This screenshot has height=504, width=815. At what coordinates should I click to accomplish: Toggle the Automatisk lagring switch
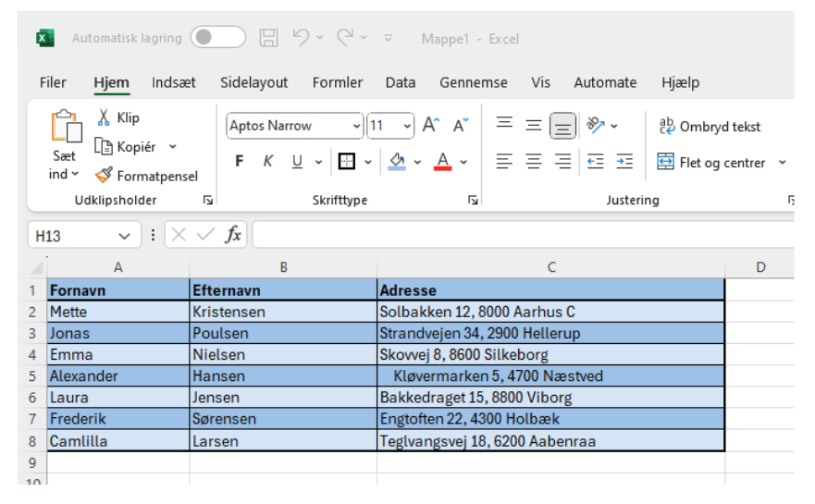click(217, 37)
